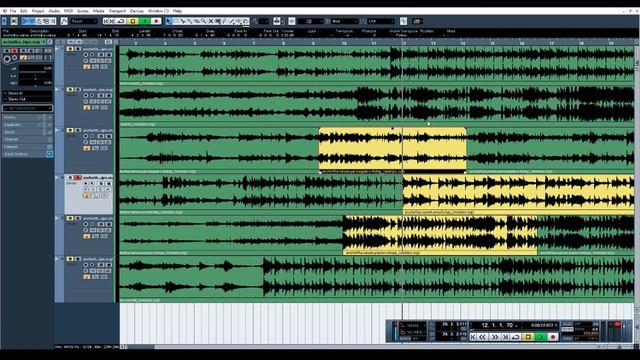The width and height of the screenshot is (640, 360).
Task: Click the top toolbar Record button
Action: click(156, 21)
